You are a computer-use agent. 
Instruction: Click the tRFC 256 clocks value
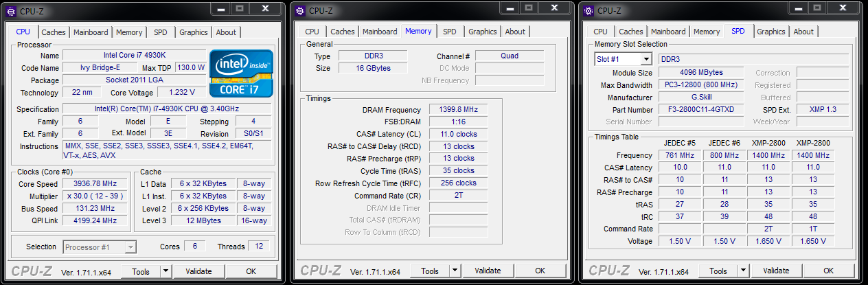tap(459, 183)
